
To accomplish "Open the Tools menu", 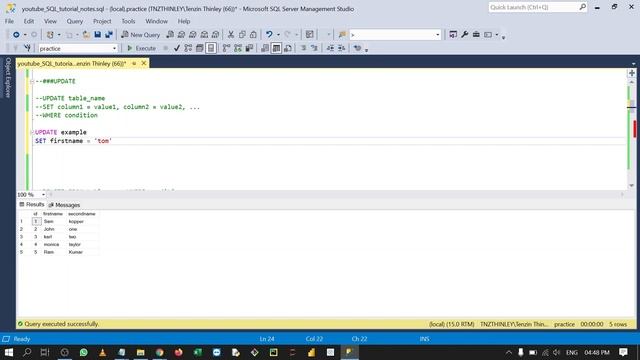I will coord(128,21).
